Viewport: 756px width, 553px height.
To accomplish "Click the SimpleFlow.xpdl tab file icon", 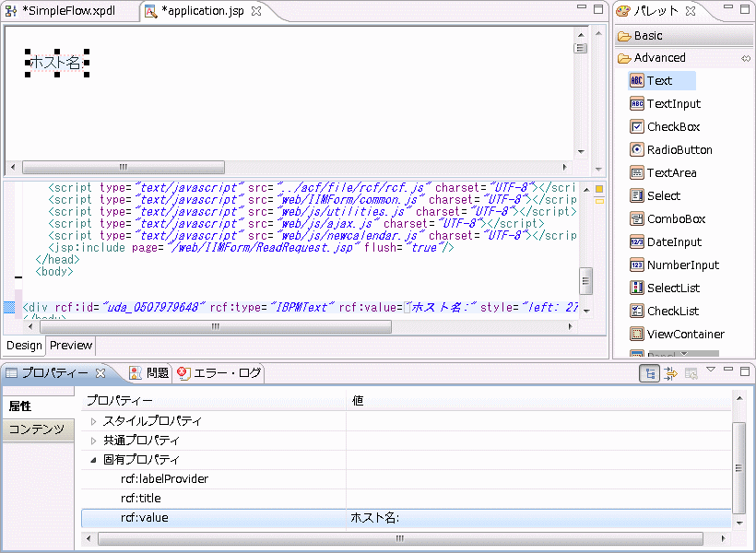I will [x=11, y=11].
